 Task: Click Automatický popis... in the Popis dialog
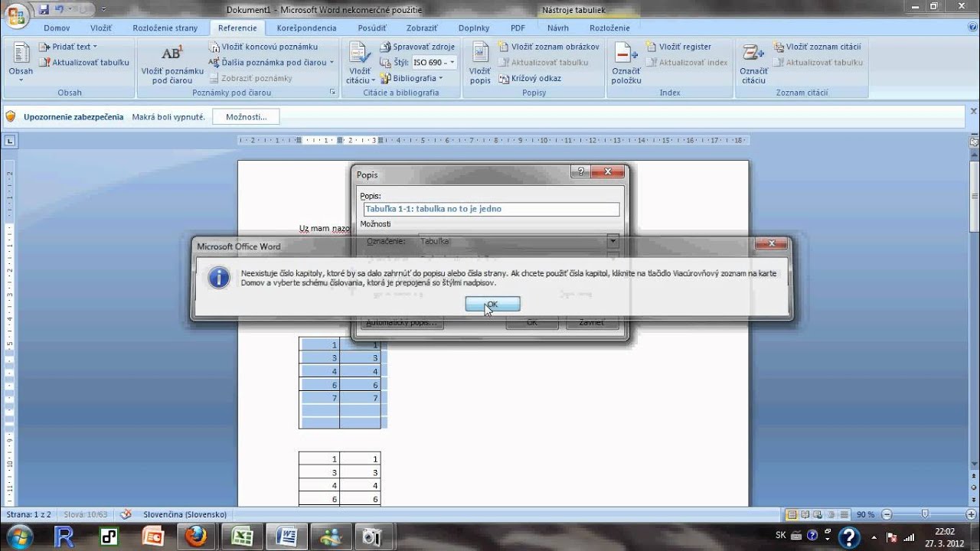(402, 322)
